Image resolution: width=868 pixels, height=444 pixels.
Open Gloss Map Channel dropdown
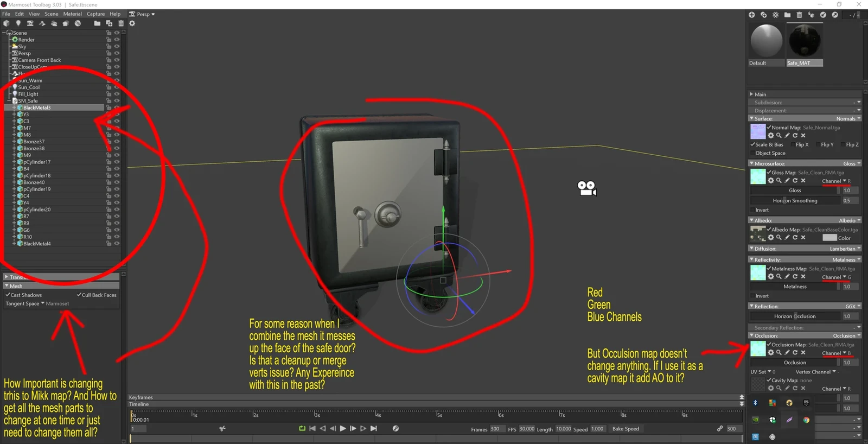tap(836, 181)
